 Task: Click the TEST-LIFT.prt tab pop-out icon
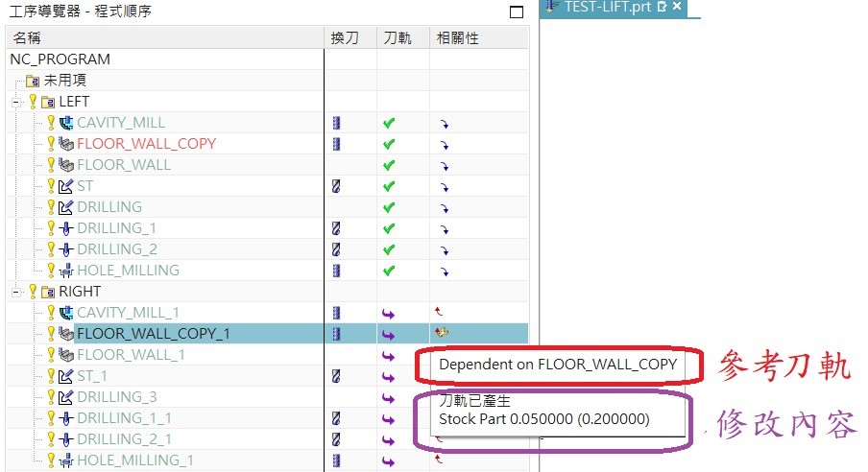tap(662, 7)
